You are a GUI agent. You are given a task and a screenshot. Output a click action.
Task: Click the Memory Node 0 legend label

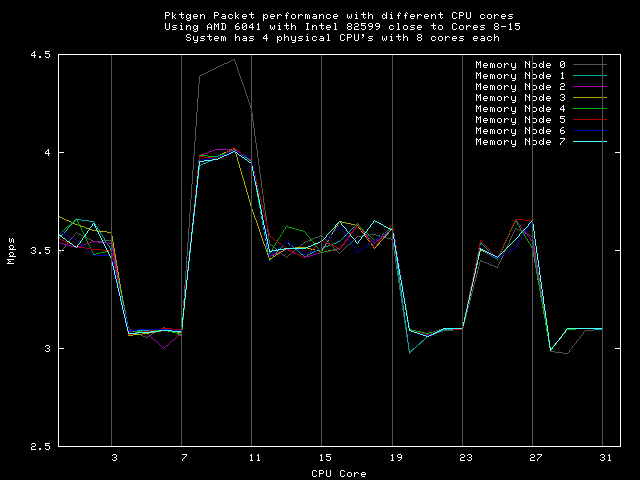[519, 65]
